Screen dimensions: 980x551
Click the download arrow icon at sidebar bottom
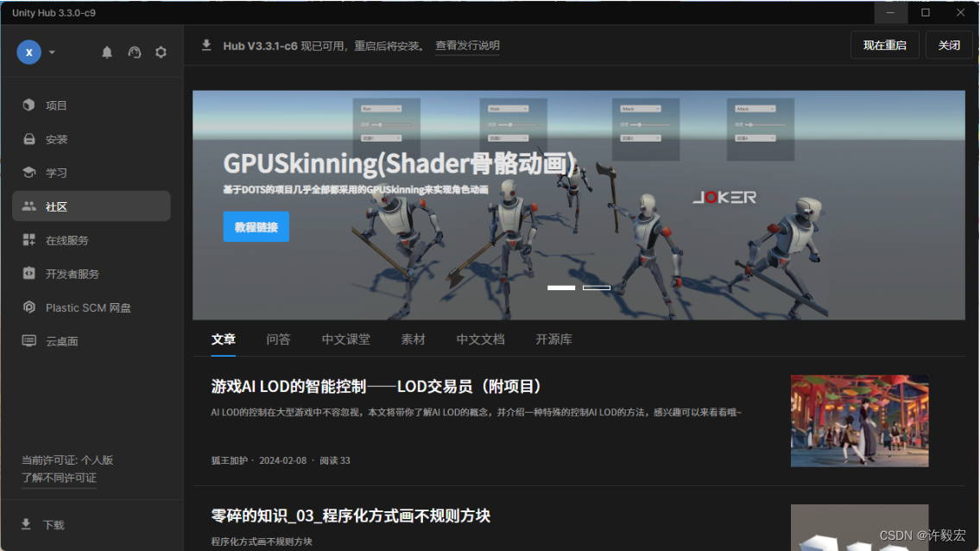point(26,524)
